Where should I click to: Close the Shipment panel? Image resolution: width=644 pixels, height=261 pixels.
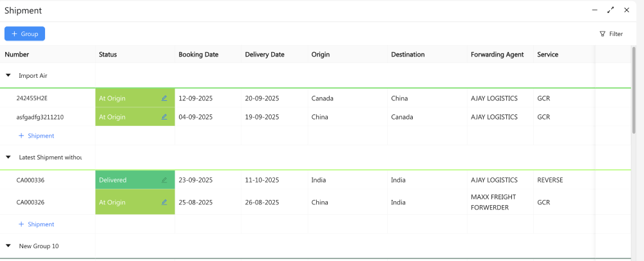(x=627, y=10)
